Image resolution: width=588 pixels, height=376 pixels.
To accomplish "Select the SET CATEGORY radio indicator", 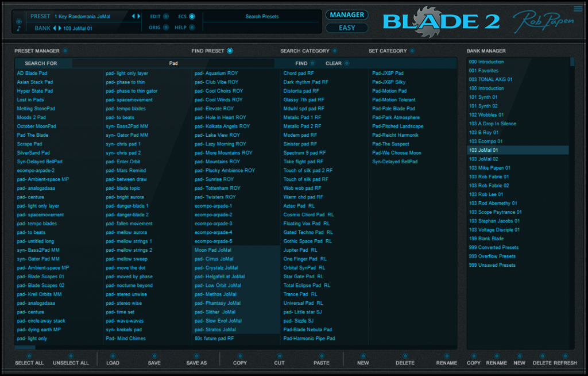I will 412,51.
